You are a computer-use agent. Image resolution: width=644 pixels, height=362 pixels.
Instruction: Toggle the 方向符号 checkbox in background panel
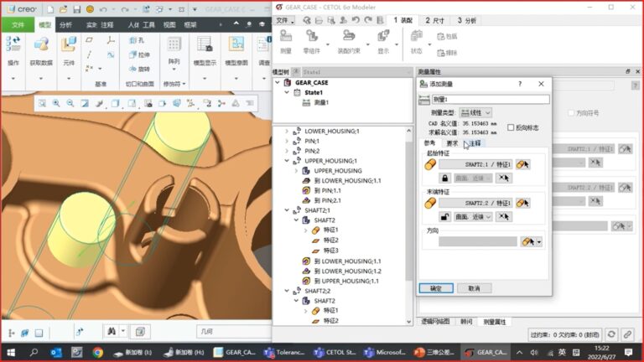[x=570, y=113]
